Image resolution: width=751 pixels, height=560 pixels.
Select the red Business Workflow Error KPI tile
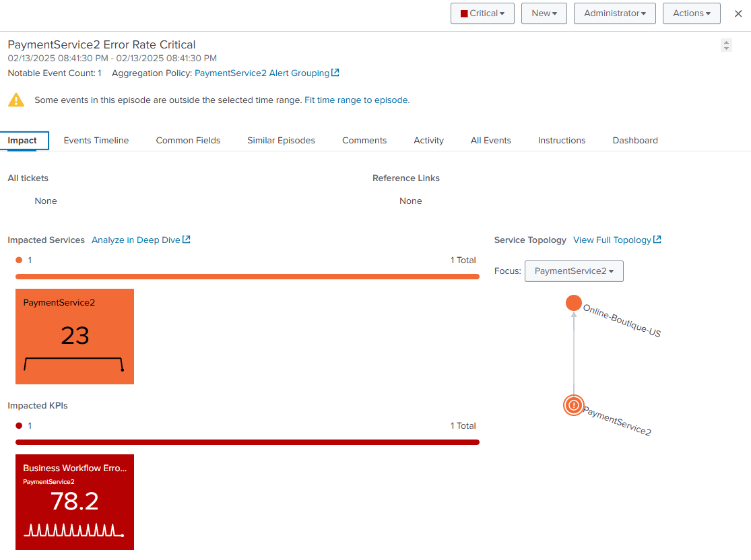[x=75, y=502]
